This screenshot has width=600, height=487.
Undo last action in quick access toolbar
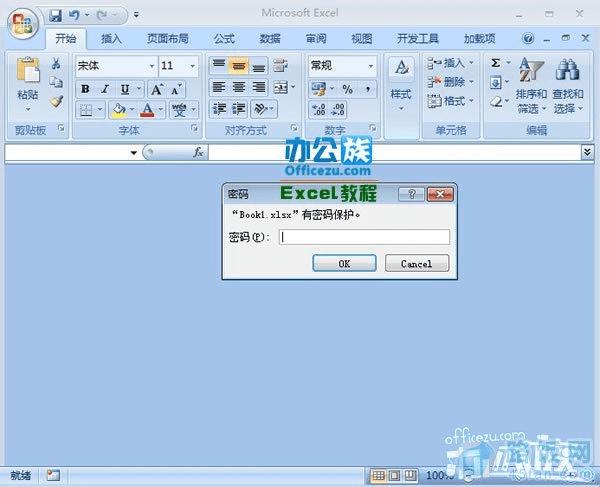point(74,15)
